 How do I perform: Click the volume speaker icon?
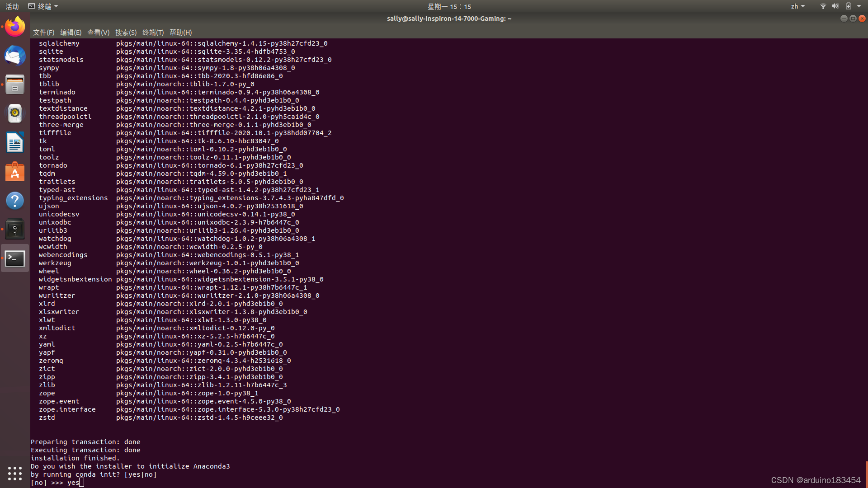tap(835, 6)
